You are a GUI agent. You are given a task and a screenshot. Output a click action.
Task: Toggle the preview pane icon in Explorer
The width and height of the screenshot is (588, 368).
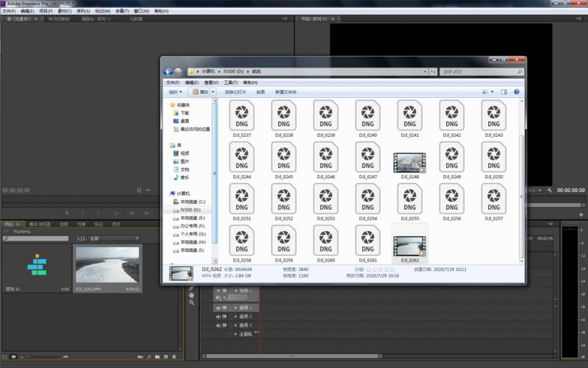(x=504, y=92)
